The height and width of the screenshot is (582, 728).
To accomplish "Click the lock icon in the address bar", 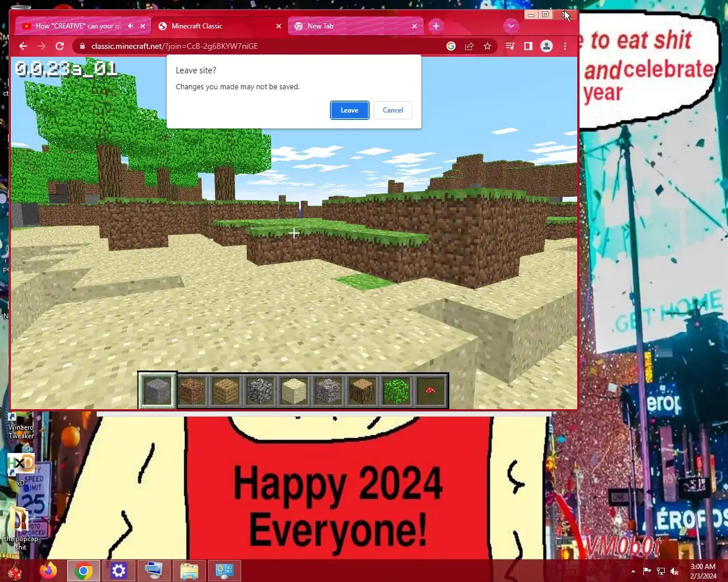I will pyautogui.click(x=82, y=46).
